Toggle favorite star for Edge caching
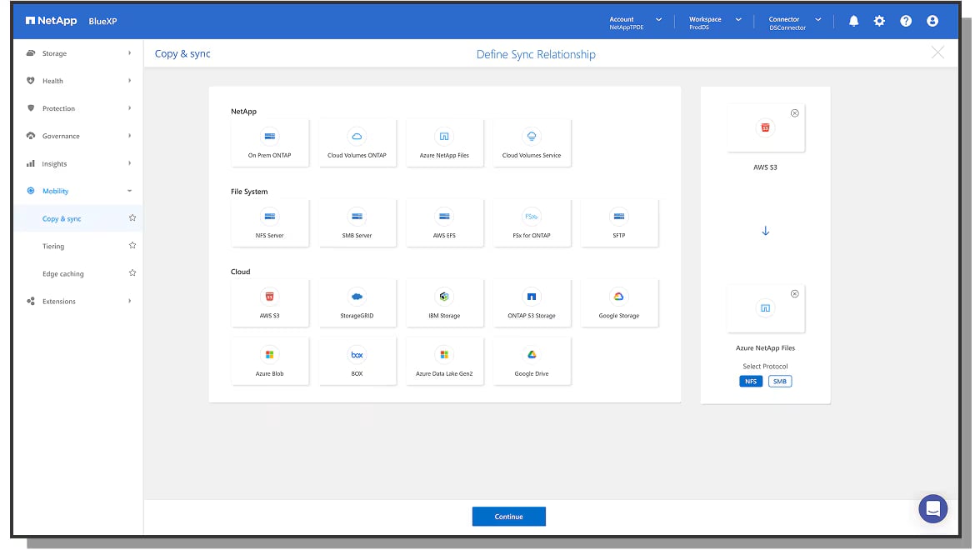The height and width of the screenshot is (550, 980). point(132,273)
